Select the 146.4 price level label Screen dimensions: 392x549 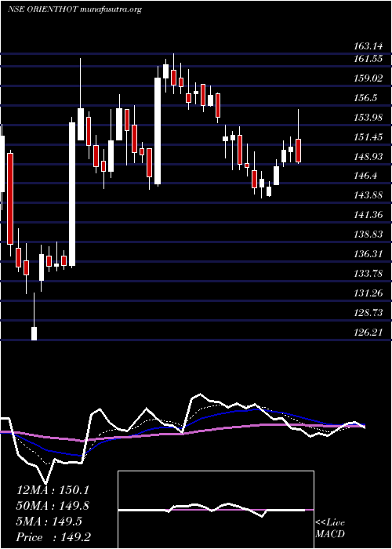(365, 176)
